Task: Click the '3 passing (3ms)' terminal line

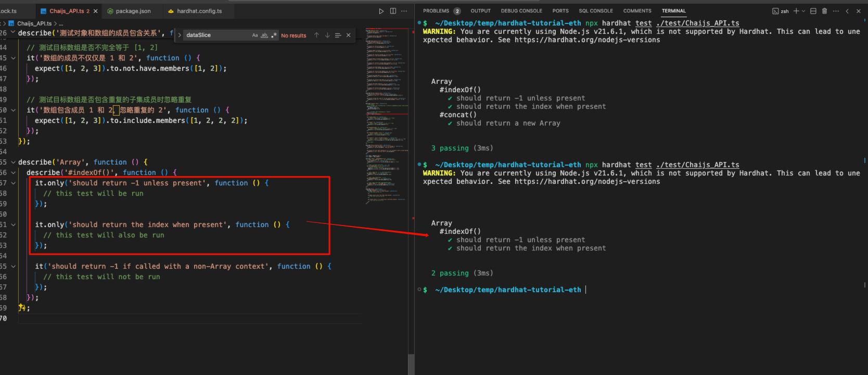Action: point(462,148)
